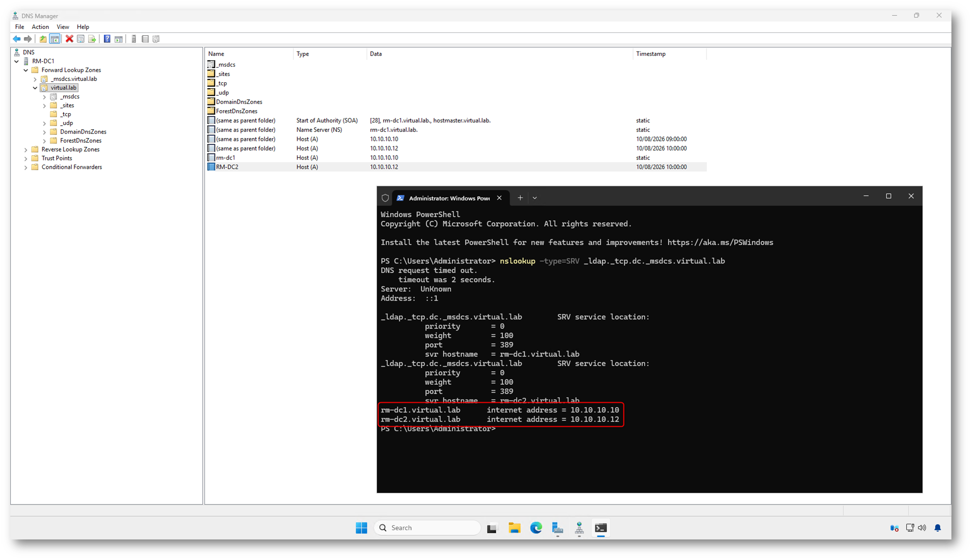Expand ForestDnsZones in the tree
The height and width of the screenshot is (560, 972).
click(x=45, y=141)
